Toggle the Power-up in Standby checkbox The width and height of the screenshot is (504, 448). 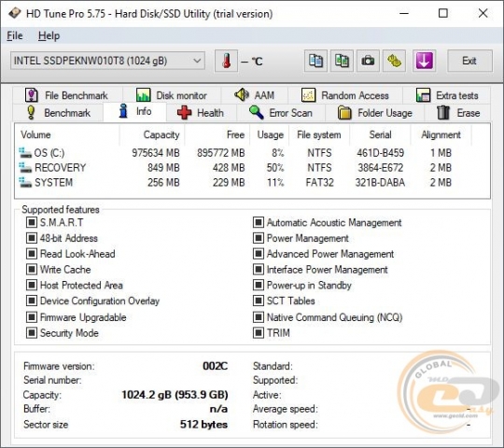(x=259, y=285)
